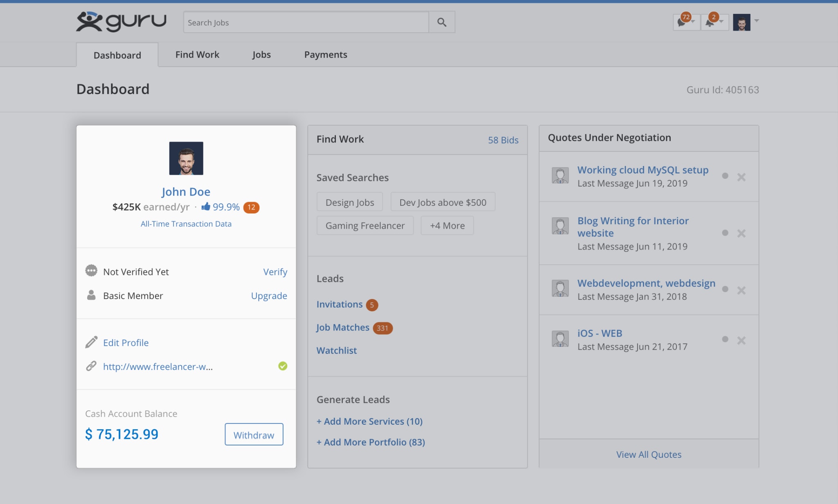Click the Upgrade membership link
The width and height of the screenshot is (838, 504).
[x=269, y=295]
